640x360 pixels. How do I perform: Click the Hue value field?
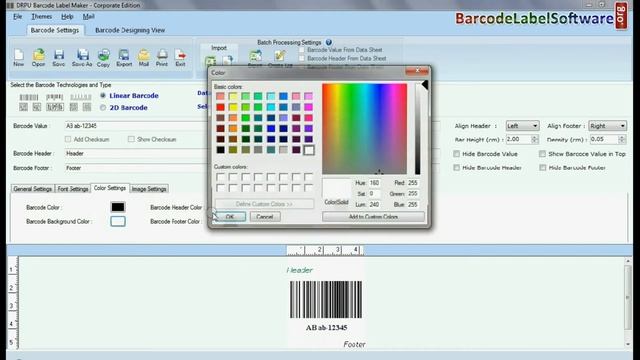click(374, 183)
